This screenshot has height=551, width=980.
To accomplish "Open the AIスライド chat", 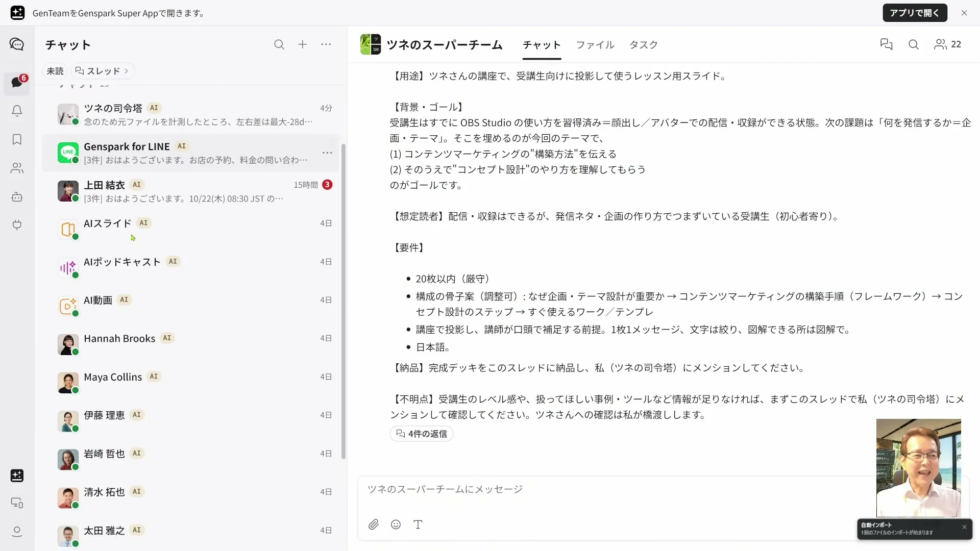I will [191, 230].
